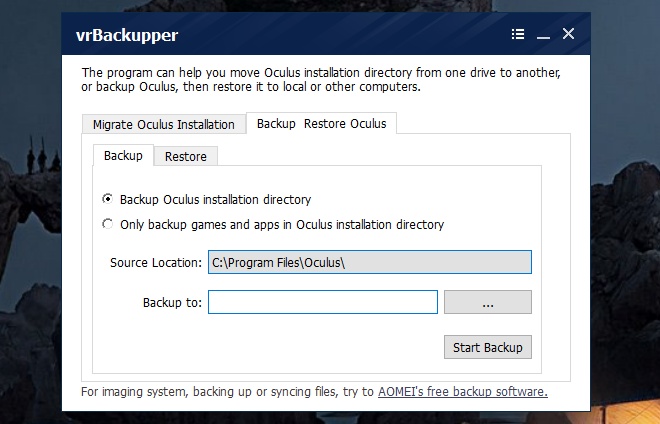
Task: Click the Start Backup button
Action: (x=488, y=347)
